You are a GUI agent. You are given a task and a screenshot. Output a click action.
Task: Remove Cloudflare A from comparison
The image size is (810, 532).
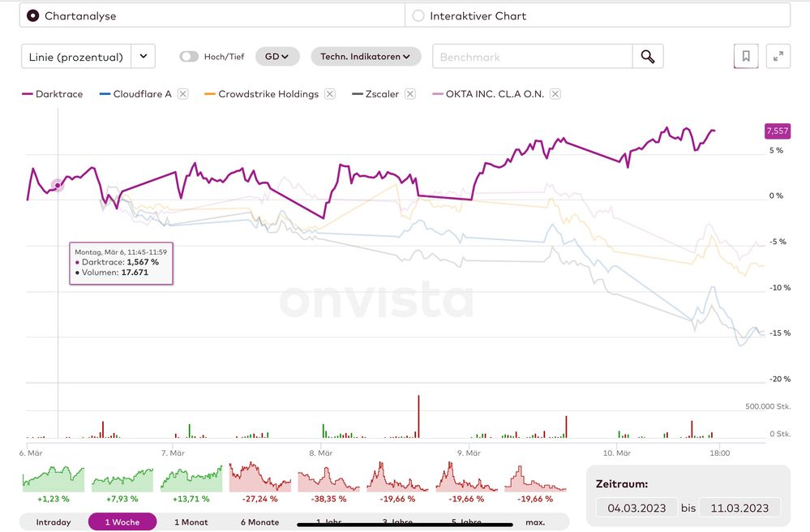(182, 94)
